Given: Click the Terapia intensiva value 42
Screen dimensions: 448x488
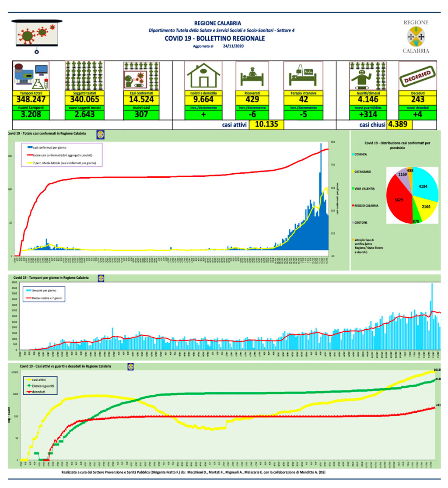Looking at the screenshot, I should click(x=303, y=100).
